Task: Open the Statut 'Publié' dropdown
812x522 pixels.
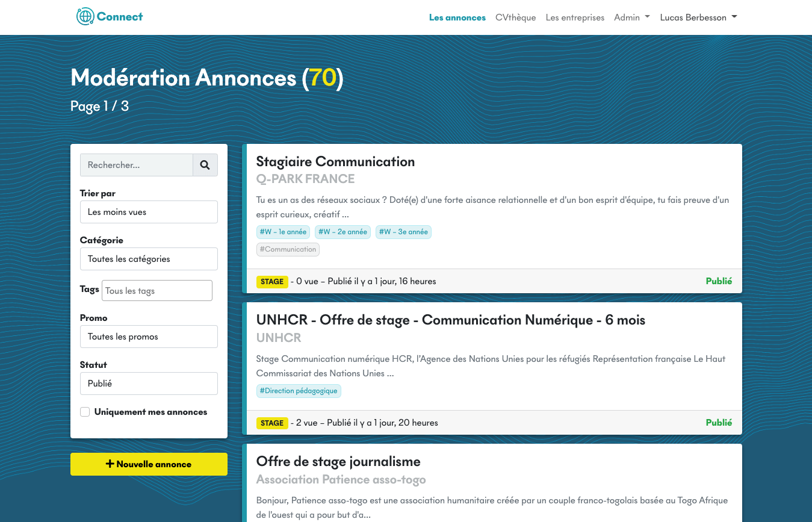Action: click(149, 384)
